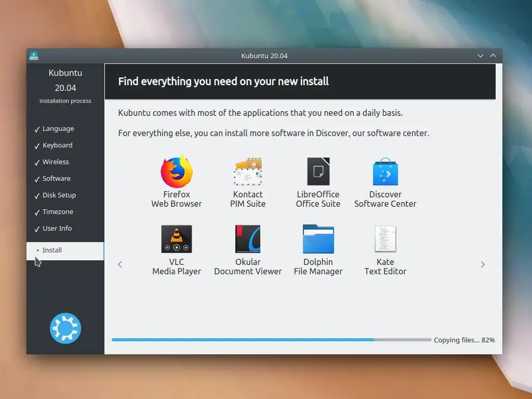The width and height of the screenshot is (532, 399).
Task: Click the Kubuntu gear logo in sidebar
Action: (x=65, y=328)
